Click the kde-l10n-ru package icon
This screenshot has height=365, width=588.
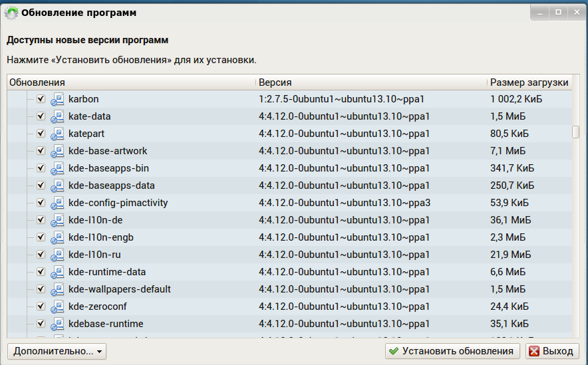(57, 255)
